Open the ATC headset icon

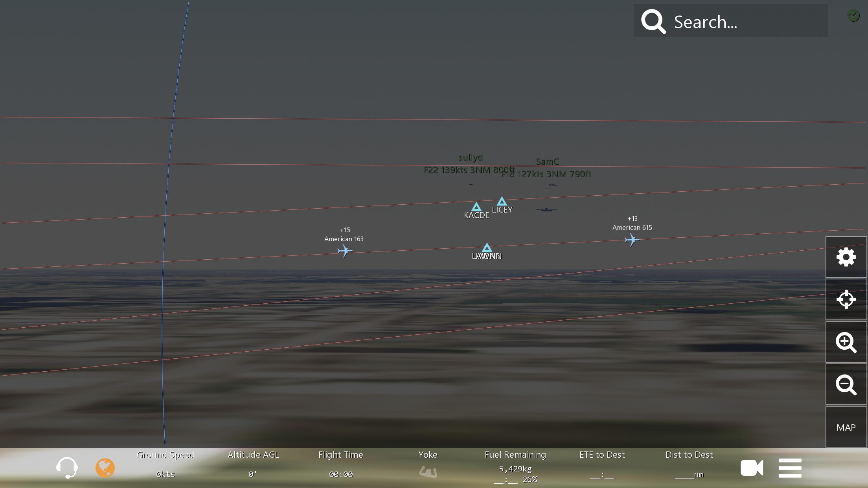67,468
